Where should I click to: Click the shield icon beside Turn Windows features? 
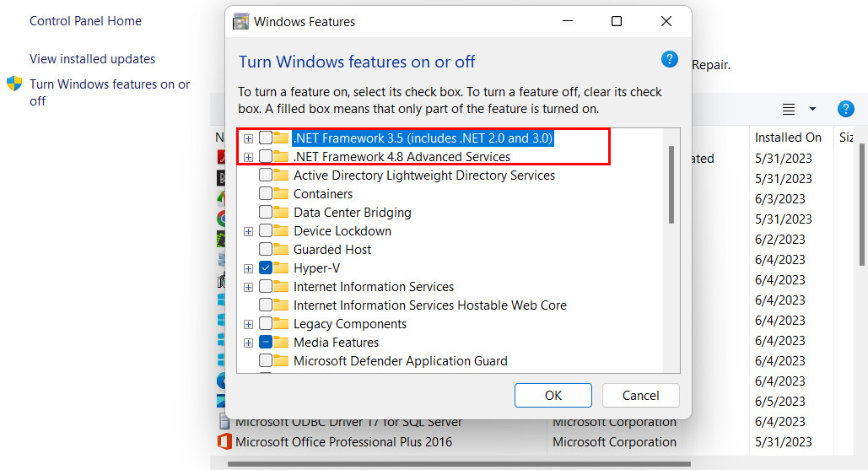[14, 84]
